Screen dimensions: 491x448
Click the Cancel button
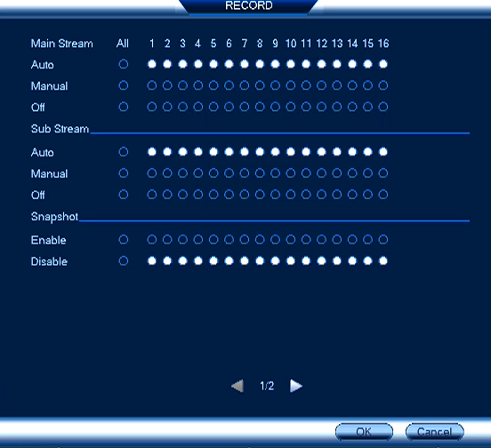pos(435,432)
